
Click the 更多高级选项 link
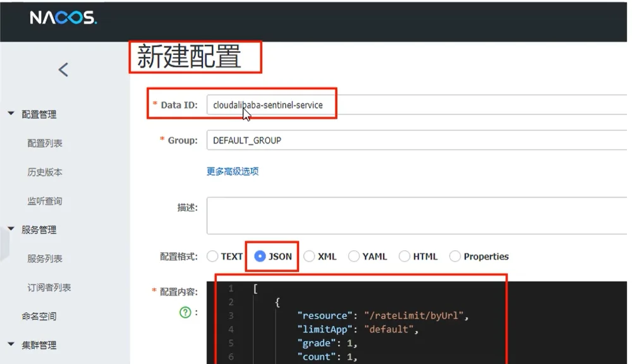click(233, 171)
